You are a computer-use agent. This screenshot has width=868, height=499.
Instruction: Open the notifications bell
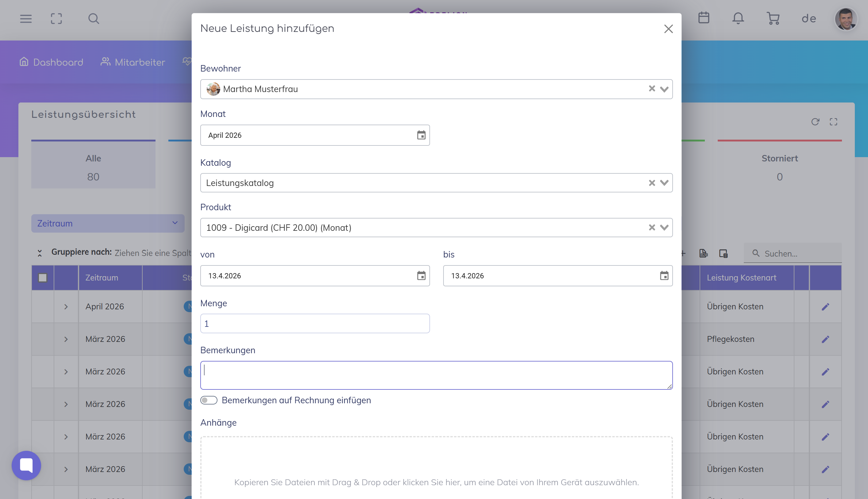point(738,18)
